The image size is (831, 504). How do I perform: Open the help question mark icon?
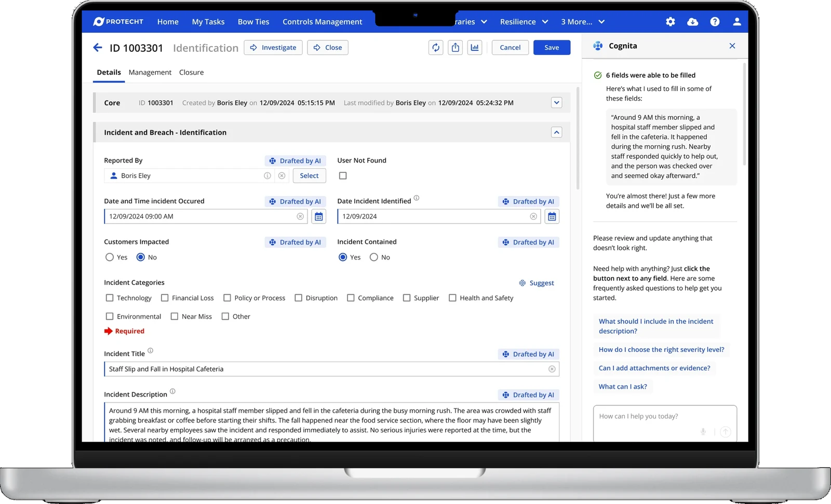715,22
